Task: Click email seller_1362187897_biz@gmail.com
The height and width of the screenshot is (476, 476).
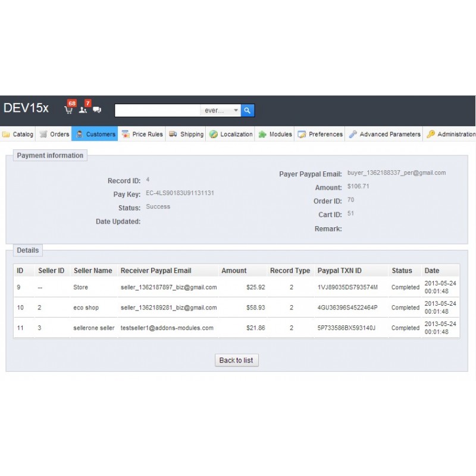Action: coord(169,287)
